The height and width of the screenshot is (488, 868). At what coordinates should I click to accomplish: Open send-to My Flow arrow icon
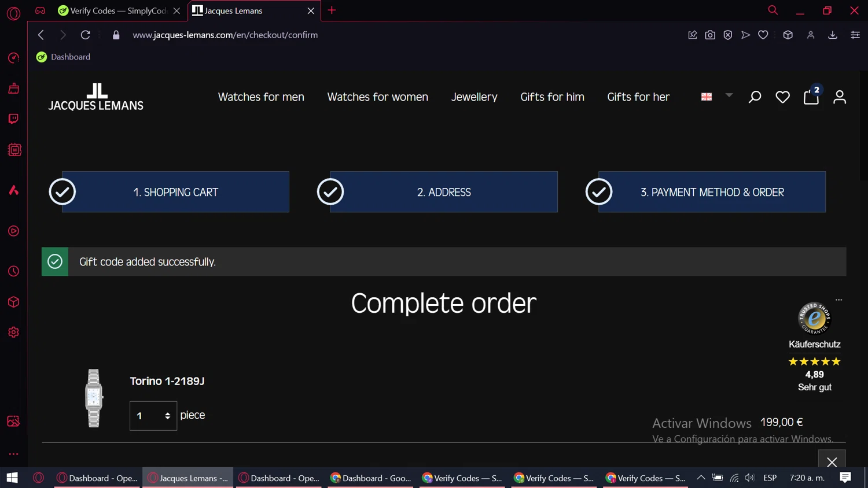pos(745,35)
